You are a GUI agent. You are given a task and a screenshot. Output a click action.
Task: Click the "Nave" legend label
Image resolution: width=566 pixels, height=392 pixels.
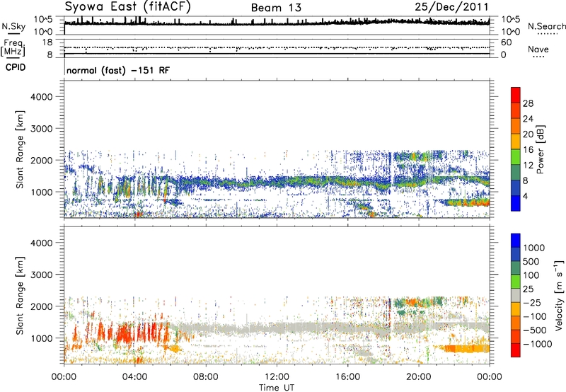[538, 49]
